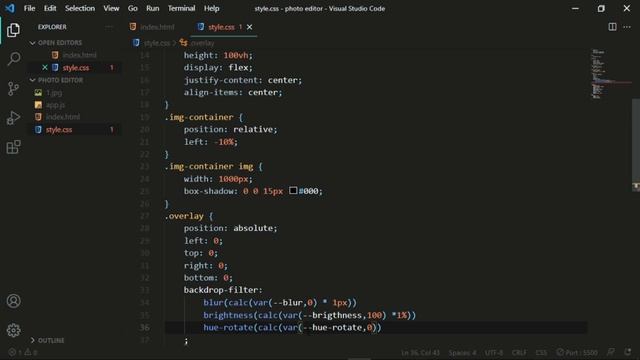
Task: Click the split editor right icon
Action: coord(612,27)
